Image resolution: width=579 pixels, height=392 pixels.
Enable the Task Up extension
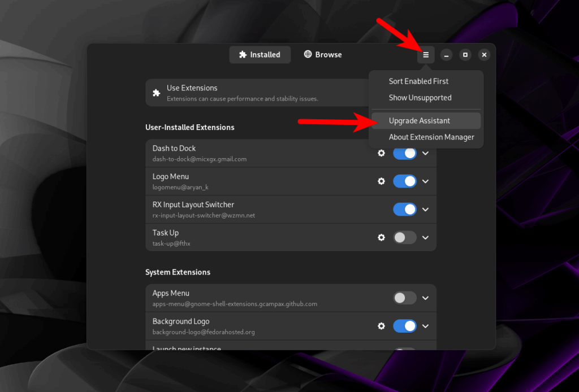[405, 238]
